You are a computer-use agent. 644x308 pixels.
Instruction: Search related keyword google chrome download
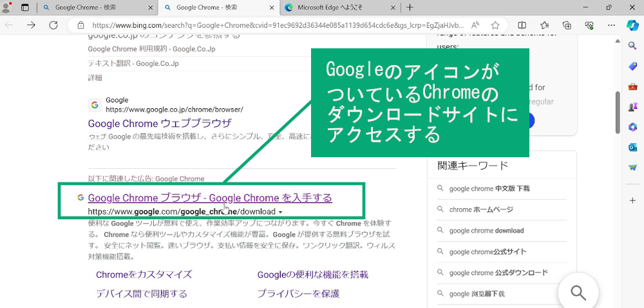tap(487, 231)
